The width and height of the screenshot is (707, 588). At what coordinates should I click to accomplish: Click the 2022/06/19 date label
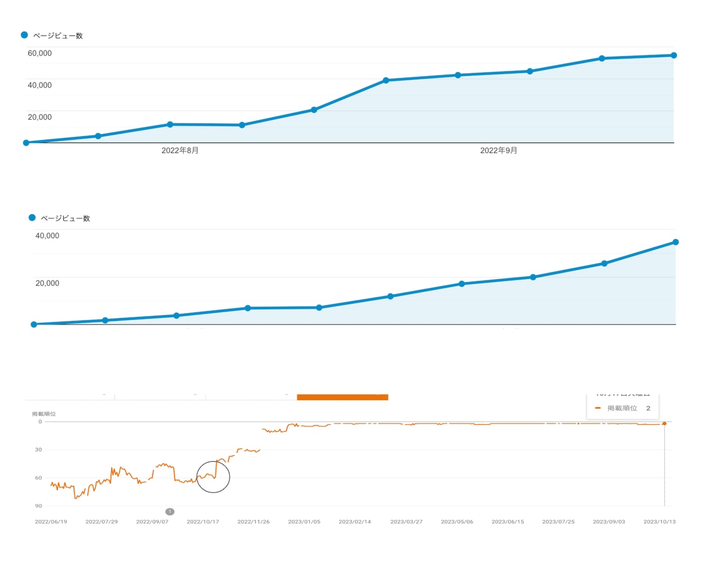(x=51, y=522)
